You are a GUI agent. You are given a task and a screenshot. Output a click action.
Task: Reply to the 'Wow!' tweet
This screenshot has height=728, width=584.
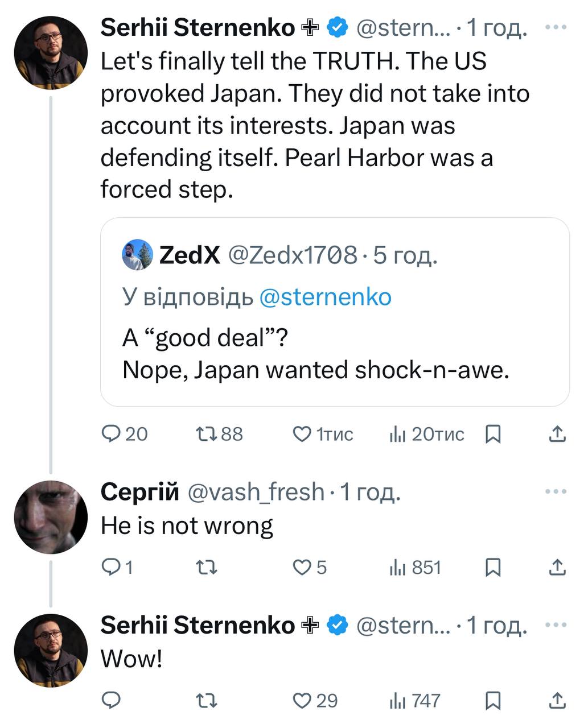click(x=110, y=701)
